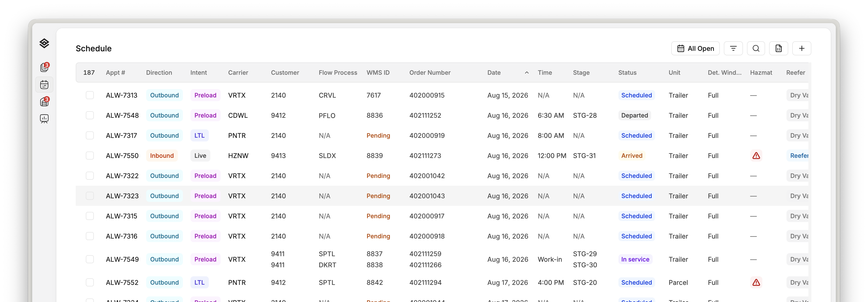
Task: Click the Live intent tag on ALW-7550
Action: [200, 155]
